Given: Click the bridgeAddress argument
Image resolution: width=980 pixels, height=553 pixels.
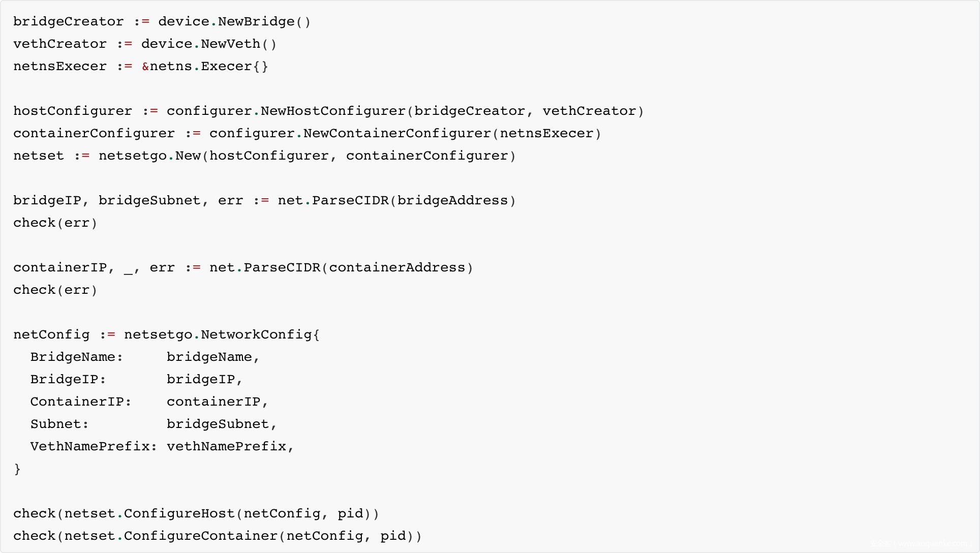Looking at the screenshot, I should click(x=452, y=201).
